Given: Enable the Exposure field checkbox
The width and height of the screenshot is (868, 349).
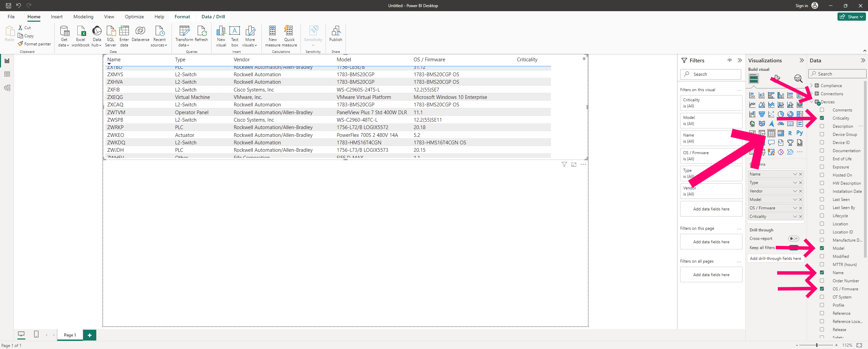Looking at the screenshot, I should click(823, 167).
